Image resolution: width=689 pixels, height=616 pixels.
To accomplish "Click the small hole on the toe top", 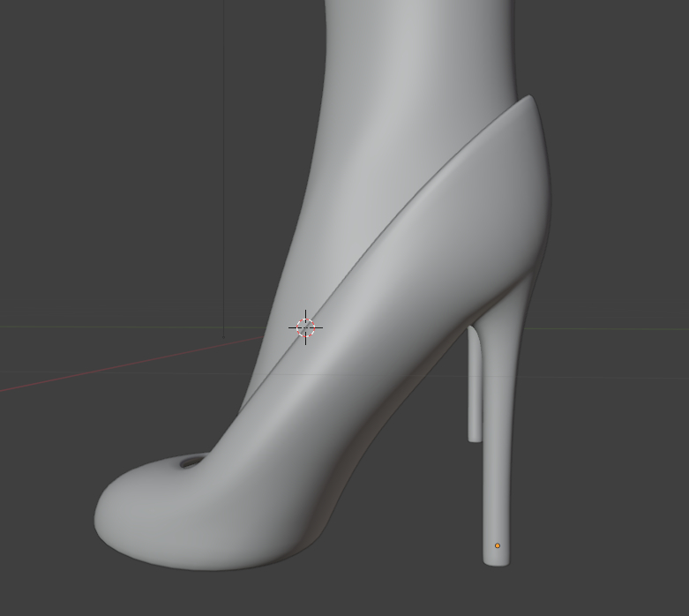I will coord(191,462).
